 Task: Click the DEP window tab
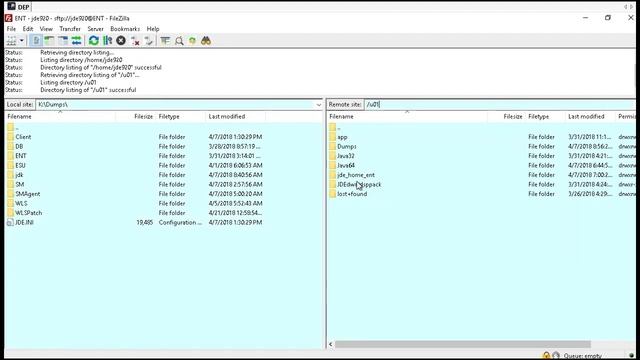pyautogui.click(x=18, y=7)
